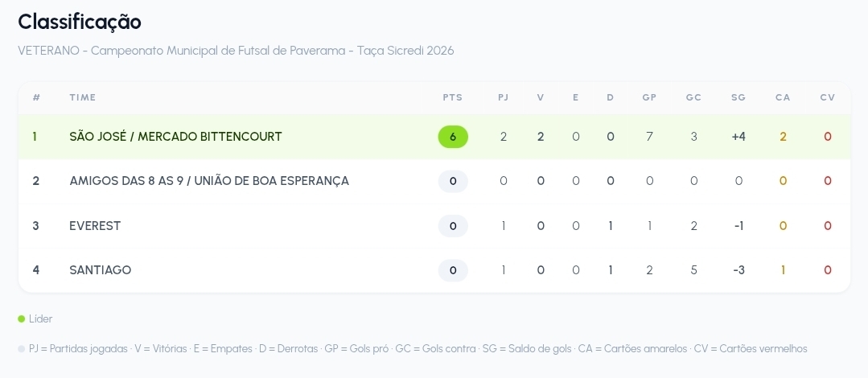Click São José's yellow card count 2
Screen dimensions: 868x378
coord(783,137)
